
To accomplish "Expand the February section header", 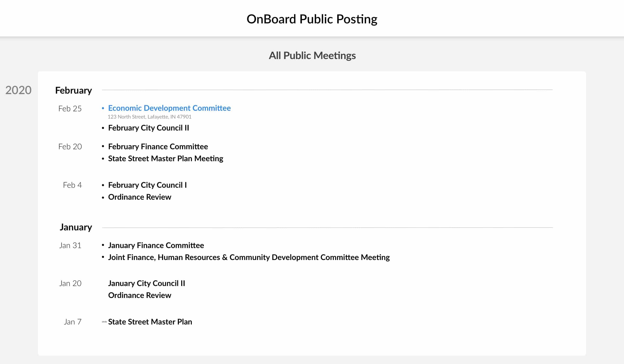I will 73,90.
